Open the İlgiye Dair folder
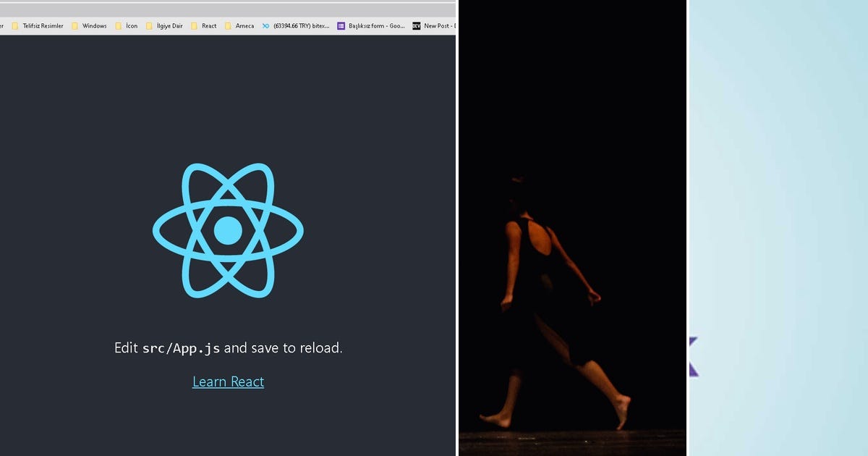This screenshot has width=868, height=456. click(164, 25)
